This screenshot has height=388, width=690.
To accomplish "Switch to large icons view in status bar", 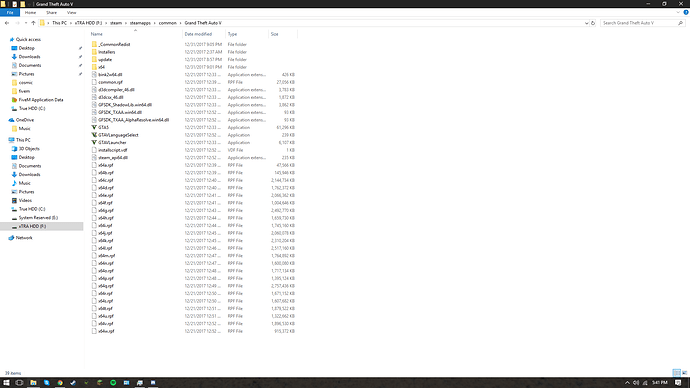I will coord(685,373).
